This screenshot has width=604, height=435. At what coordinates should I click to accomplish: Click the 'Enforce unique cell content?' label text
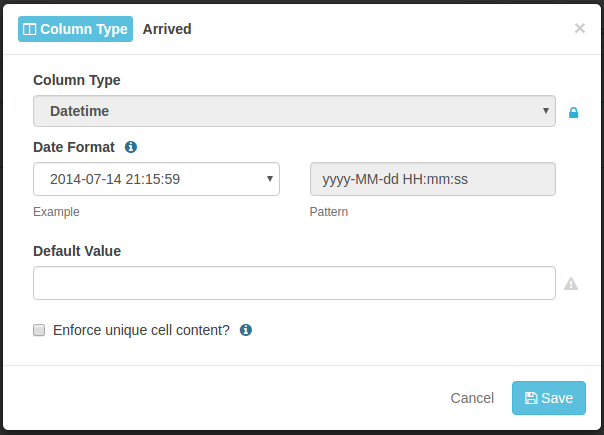point(141,330)
